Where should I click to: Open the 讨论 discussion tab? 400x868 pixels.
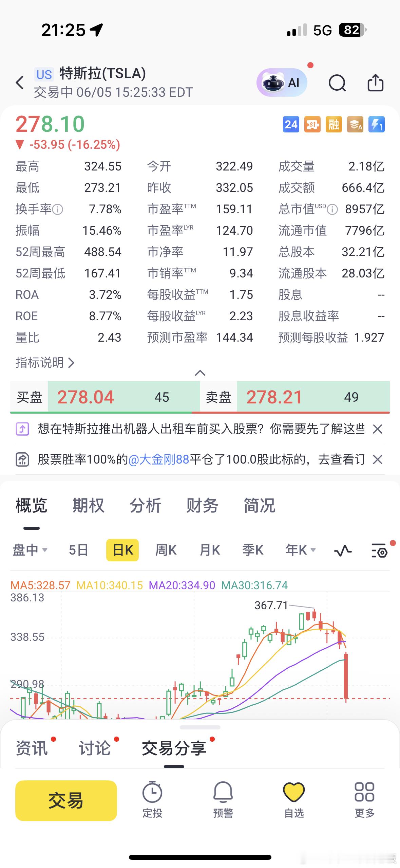95,748
